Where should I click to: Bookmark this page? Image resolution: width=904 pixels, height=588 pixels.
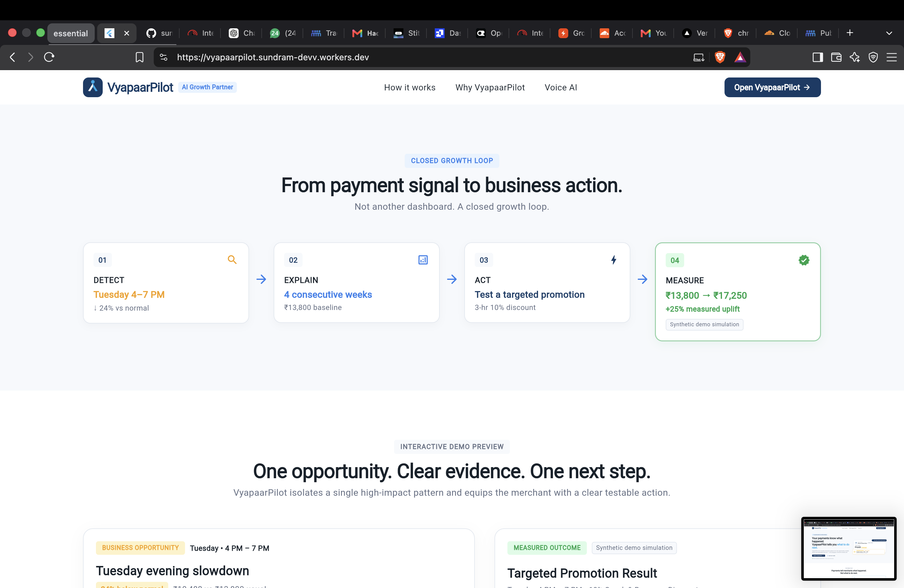pyautogui.click(x=139, y=58)
